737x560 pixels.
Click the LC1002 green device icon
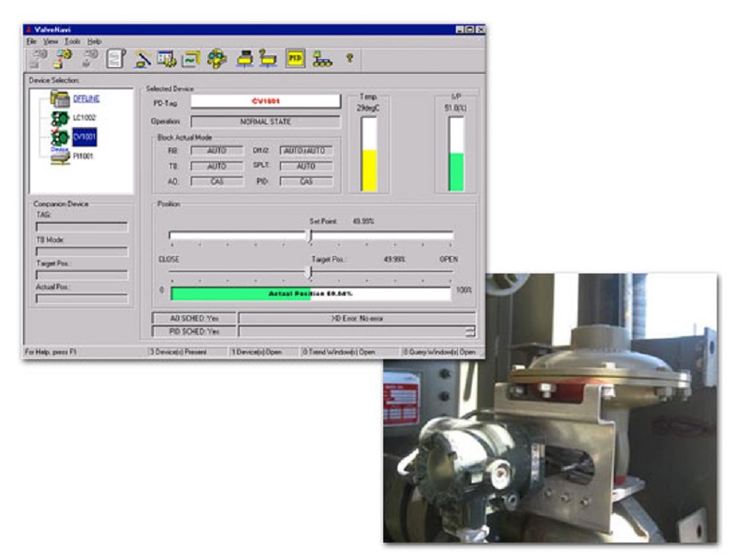[x=60, y=118]
